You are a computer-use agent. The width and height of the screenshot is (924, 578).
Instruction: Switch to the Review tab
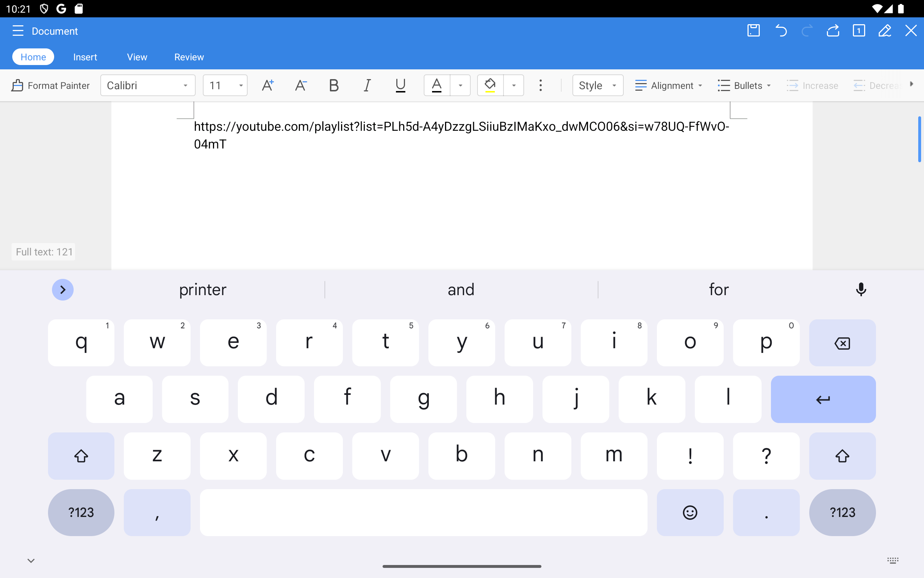(189, 57)
